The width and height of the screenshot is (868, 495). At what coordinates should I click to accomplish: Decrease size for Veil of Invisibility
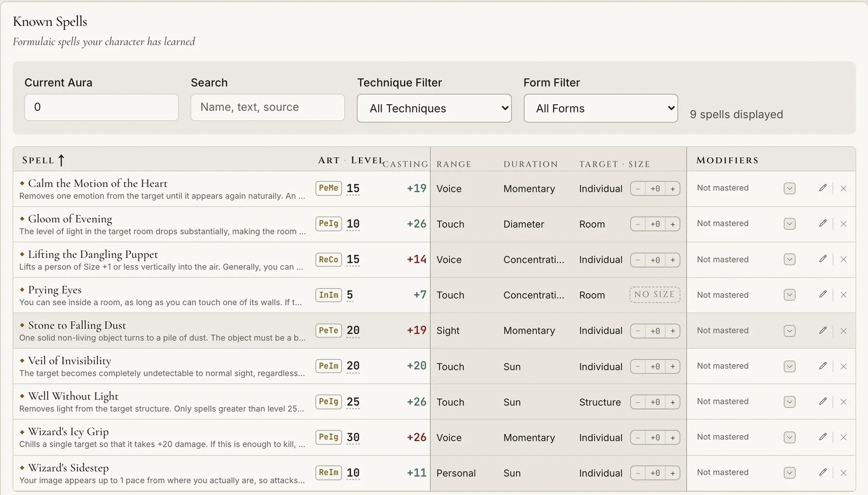click(x=638, y=366)
